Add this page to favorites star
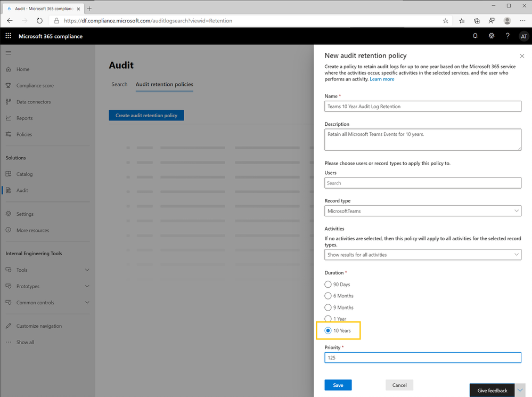The width and height of the screenshot is (532, 397). (445, 21)
